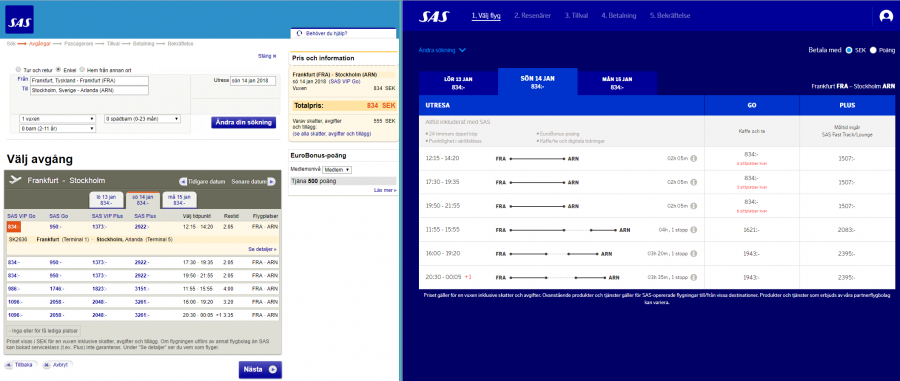The width and height of the screenshot is (900, 381).
Task: Open the Medlem membership level dropdown
Action: coord(337,170)
